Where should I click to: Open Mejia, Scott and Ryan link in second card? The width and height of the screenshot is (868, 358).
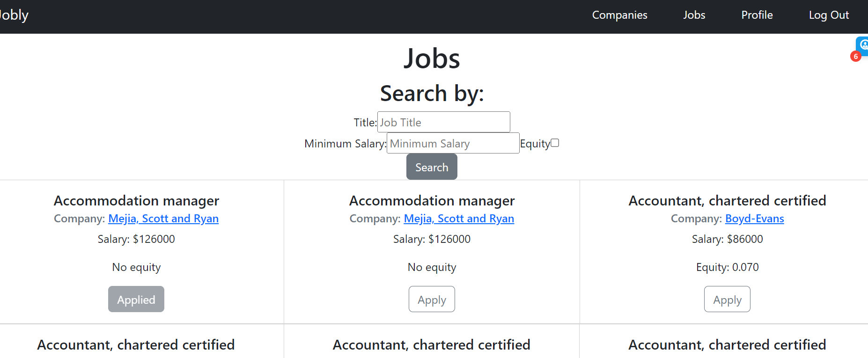coord(459,219)
